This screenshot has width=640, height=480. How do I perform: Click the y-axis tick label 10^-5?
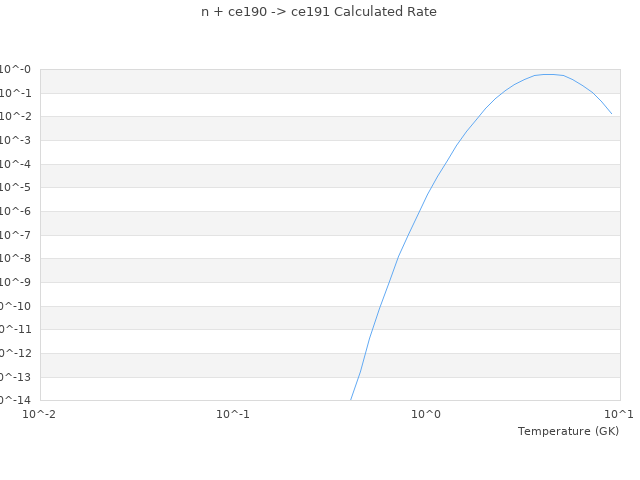click(x=16, y=188)
